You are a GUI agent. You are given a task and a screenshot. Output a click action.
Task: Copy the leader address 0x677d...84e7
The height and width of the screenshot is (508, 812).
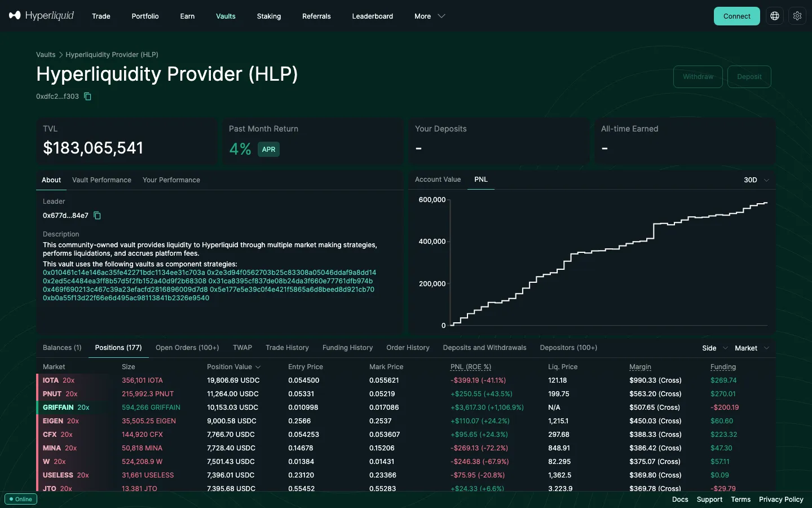point(97,216)
